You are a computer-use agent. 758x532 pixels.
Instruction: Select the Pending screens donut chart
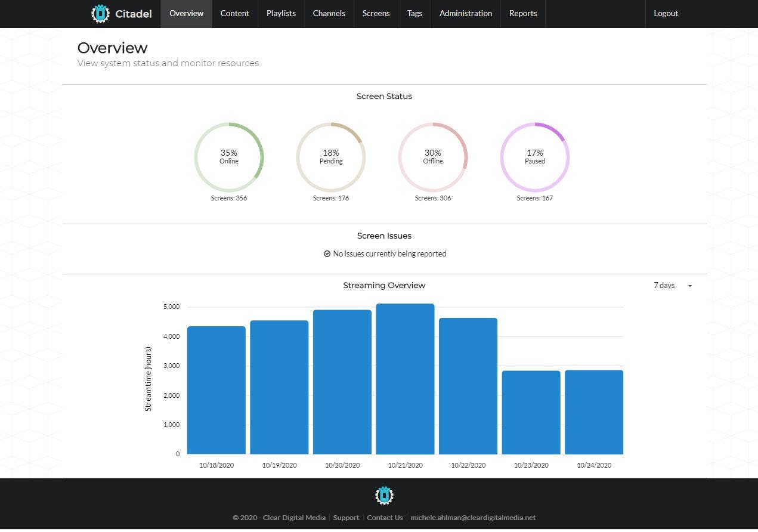pyautogui.click(x=330, y=157)
